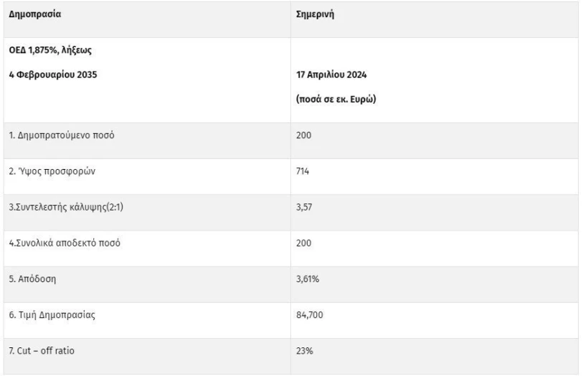
Task: Click the coverage ratio value 3,57
Action: click(304, 207)
